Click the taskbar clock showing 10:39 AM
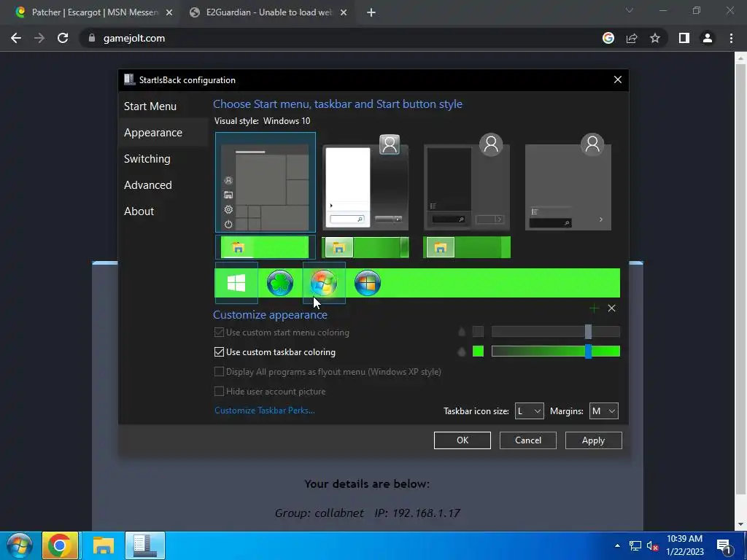Image resolution: width=747 pixels, height=560 pixels. pyautogui.click(x=684, y=545)
